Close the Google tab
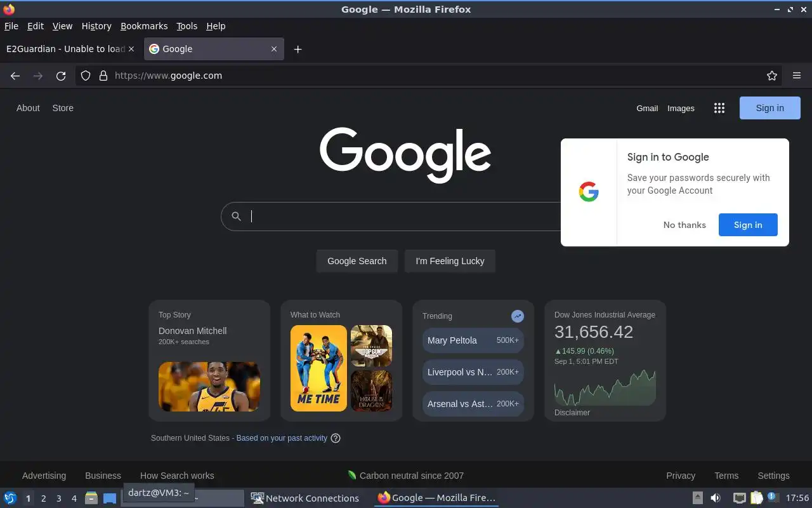 click(274, 49)
